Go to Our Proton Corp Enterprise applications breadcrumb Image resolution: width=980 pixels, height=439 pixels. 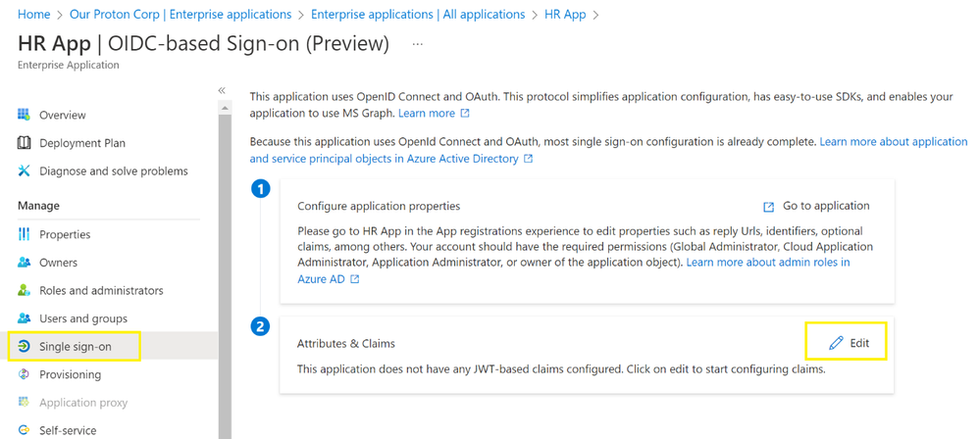181,14
